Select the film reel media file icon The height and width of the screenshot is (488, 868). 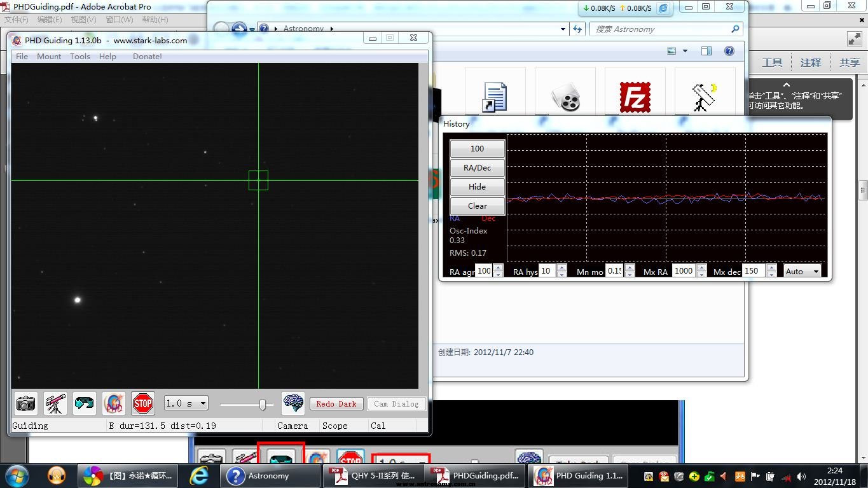point(565,97)
